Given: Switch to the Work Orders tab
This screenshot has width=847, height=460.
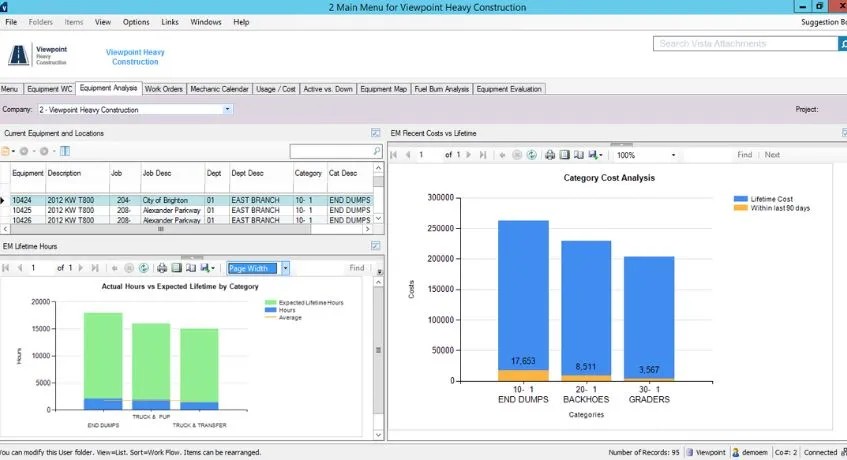Looking at the screenshot, I should point(164,89).
